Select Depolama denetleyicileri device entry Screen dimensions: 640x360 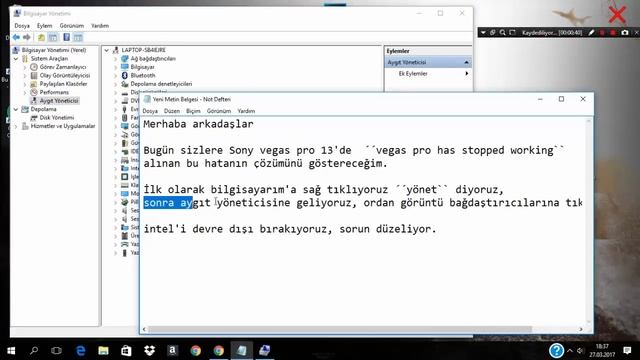pos(161,84)
